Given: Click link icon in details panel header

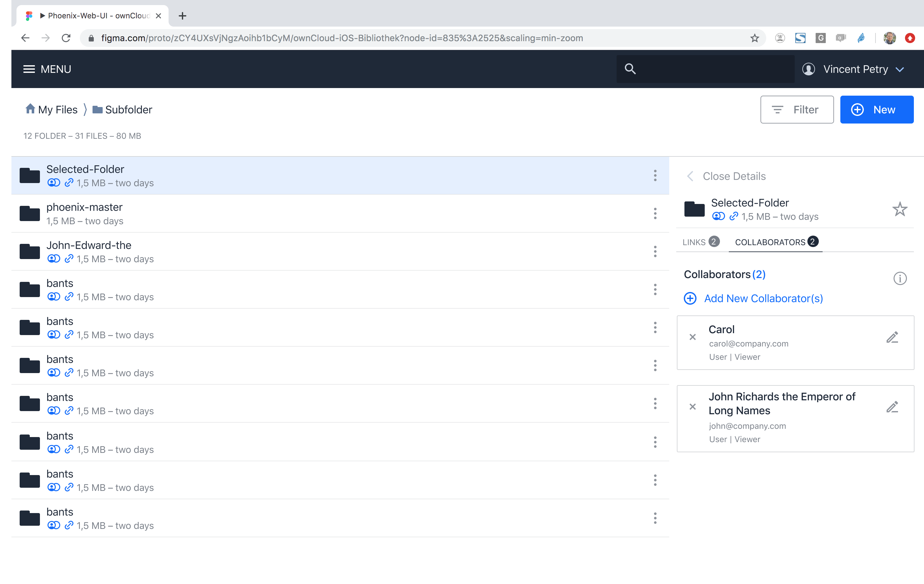Looking at the screenshot, I should coord(734,217).
